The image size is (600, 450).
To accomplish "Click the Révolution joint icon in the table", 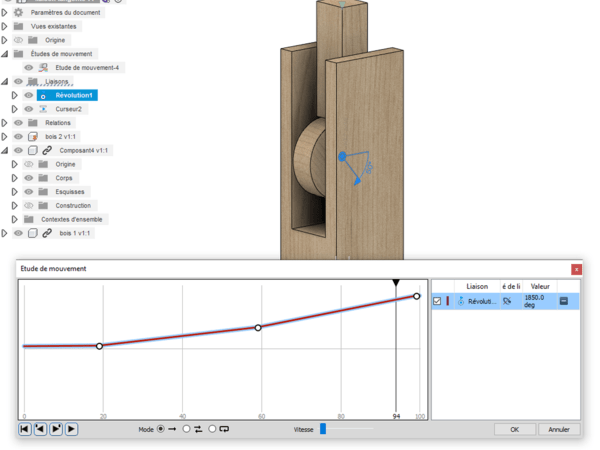I will click(x=461, y=301).
